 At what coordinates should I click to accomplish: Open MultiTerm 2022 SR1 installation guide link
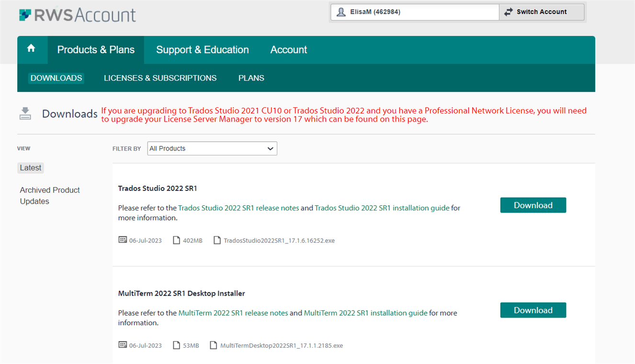point(366,313)
